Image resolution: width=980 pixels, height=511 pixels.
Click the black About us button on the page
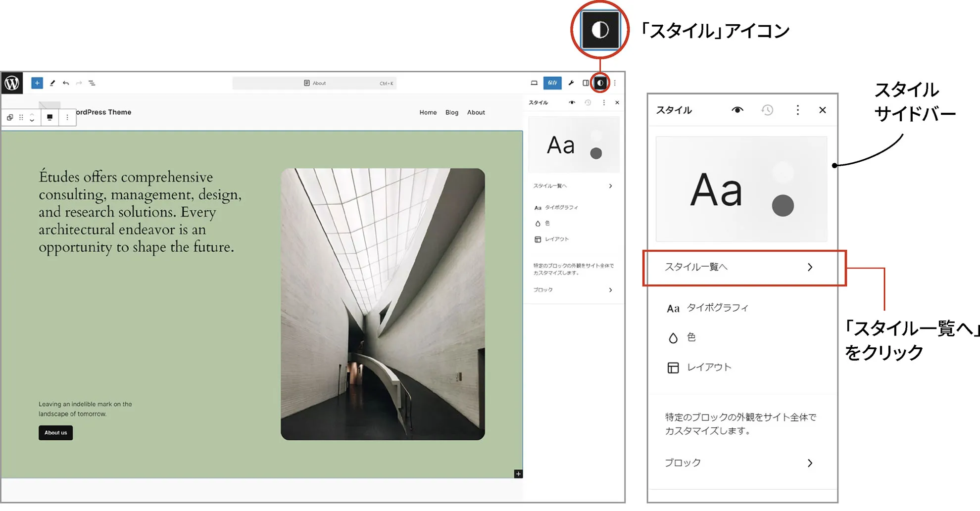click(x=55, y=433)
